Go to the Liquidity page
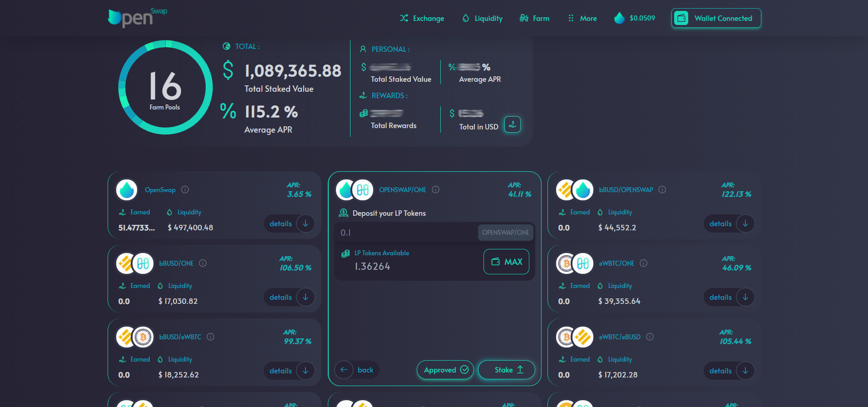The image size is (868, 407). (482, 18)
